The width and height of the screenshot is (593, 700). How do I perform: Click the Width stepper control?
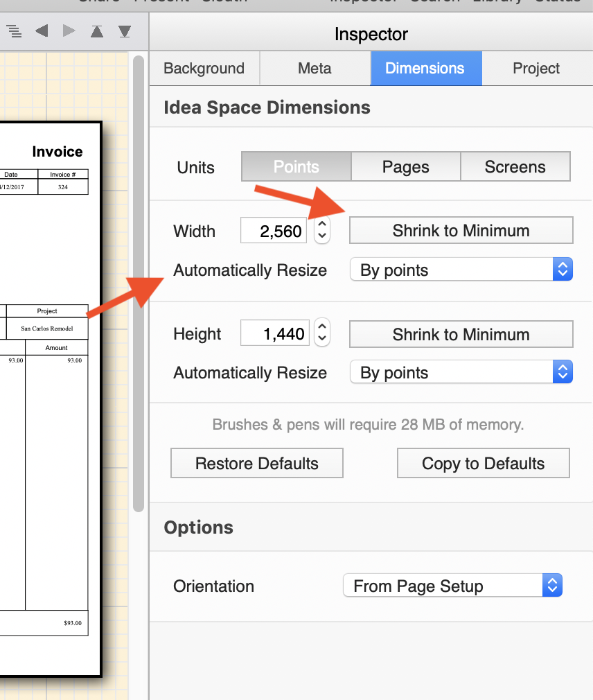click(x=321, y=231)
